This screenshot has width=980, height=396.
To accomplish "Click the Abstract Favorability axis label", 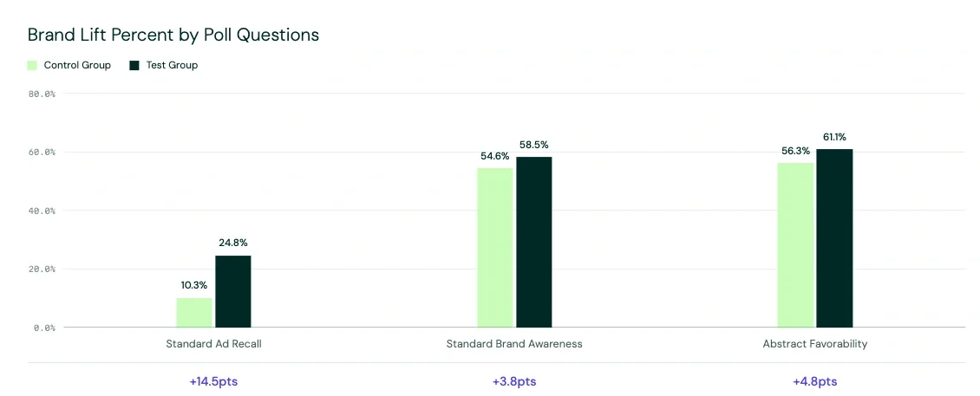I will [x=815, y=344].
